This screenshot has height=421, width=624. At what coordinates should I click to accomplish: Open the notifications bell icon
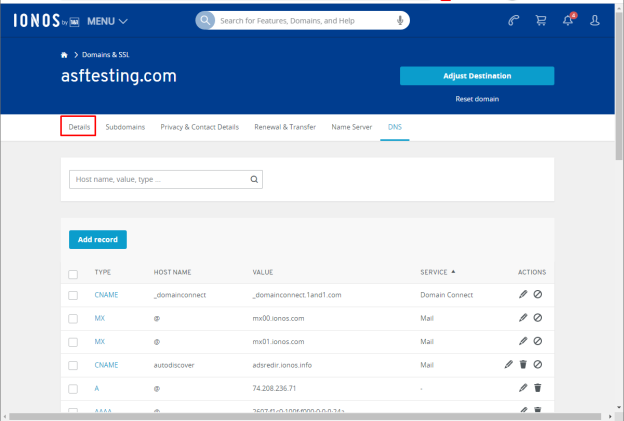click(568, 20)
